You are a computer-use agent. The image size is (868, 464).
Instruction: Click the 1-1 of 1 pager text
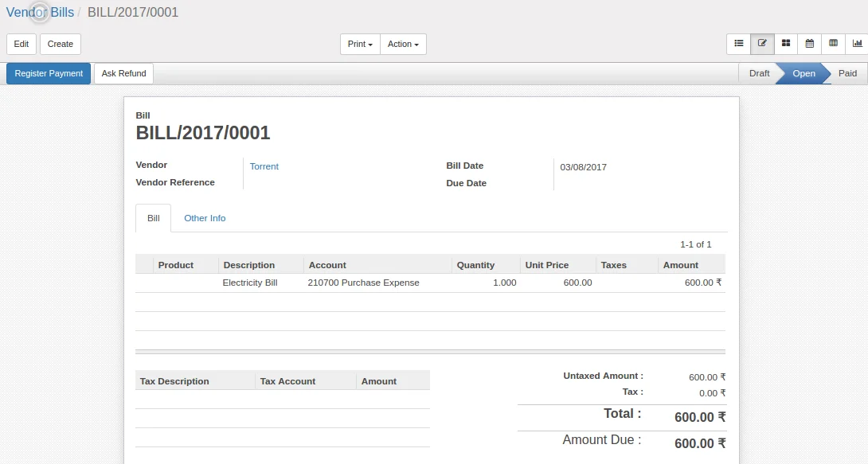(695, 244)
